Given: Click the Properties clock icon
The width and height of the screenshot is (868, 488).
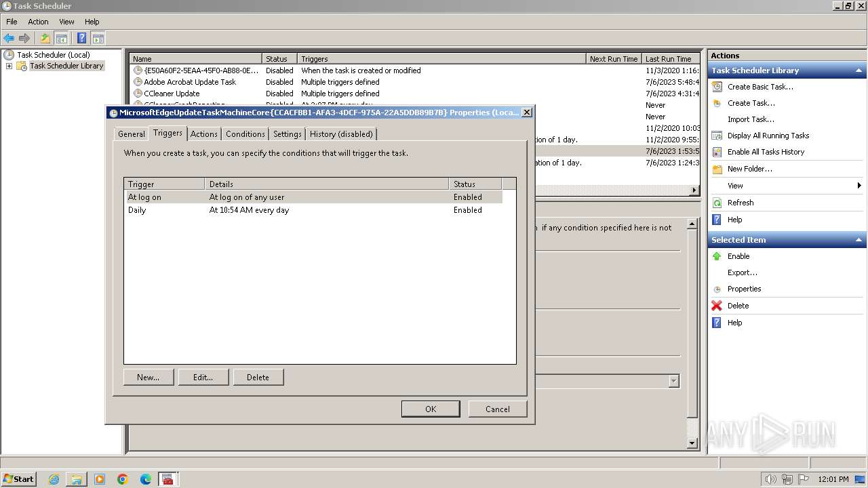Looking at the screenshot, I should click(x=717, y=289).
